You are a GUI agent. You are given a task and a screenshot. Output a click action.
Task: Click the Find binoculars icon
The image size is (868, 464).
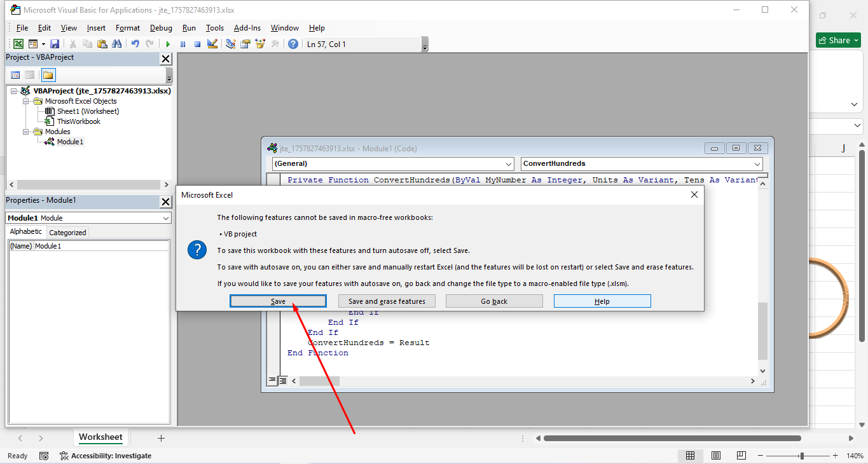point(116,44)
